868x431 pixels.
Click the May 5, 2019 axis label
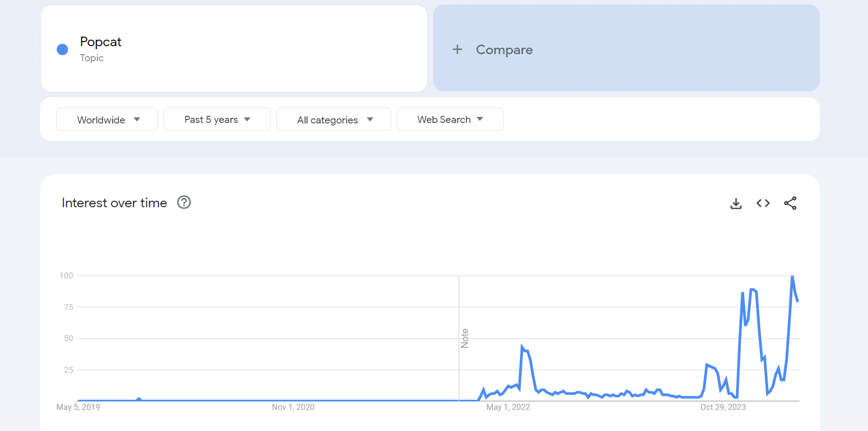click(78, 407)
